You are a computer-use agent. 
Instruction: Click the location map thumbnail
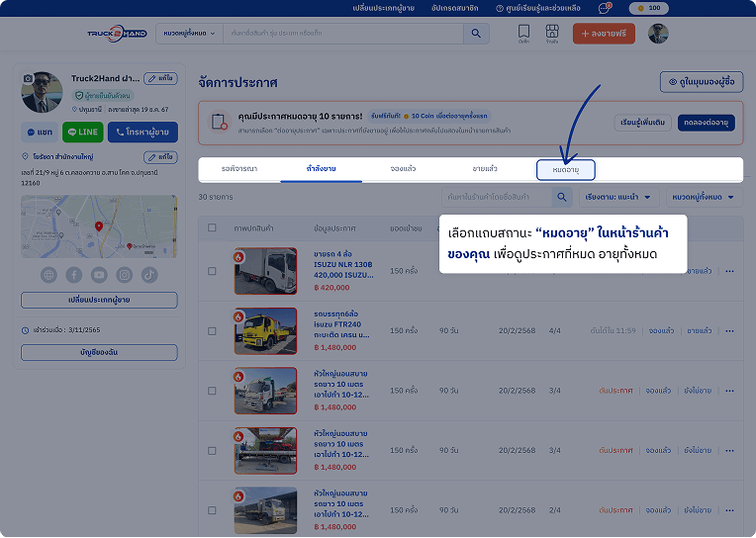[x=99, y=226]
